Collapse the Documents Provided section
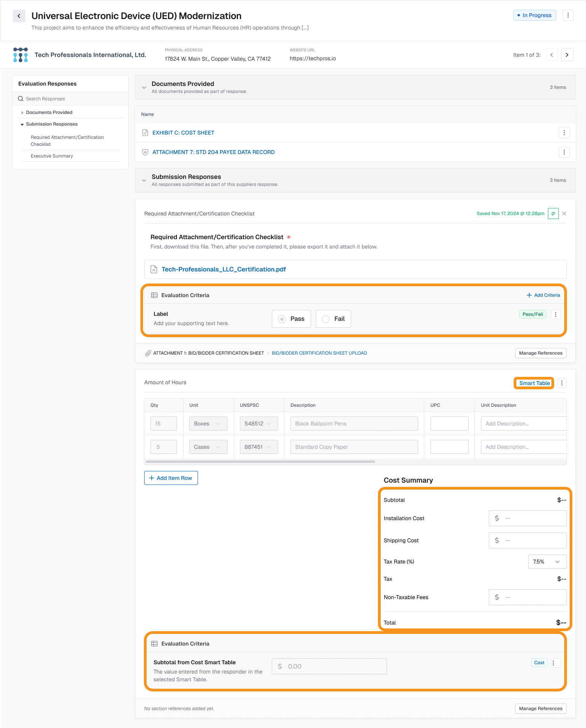This screenshot has width=586, height=728. 144,87
